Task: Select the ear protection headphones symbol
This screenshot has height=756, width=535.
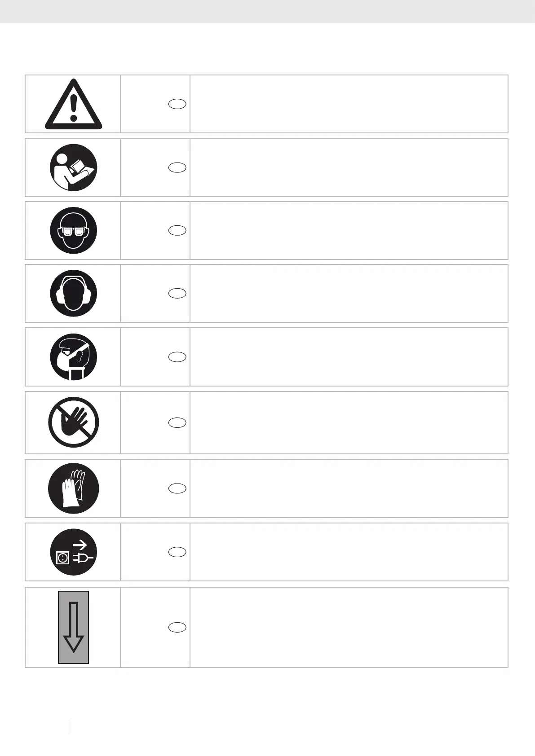Action: point(73,294)
